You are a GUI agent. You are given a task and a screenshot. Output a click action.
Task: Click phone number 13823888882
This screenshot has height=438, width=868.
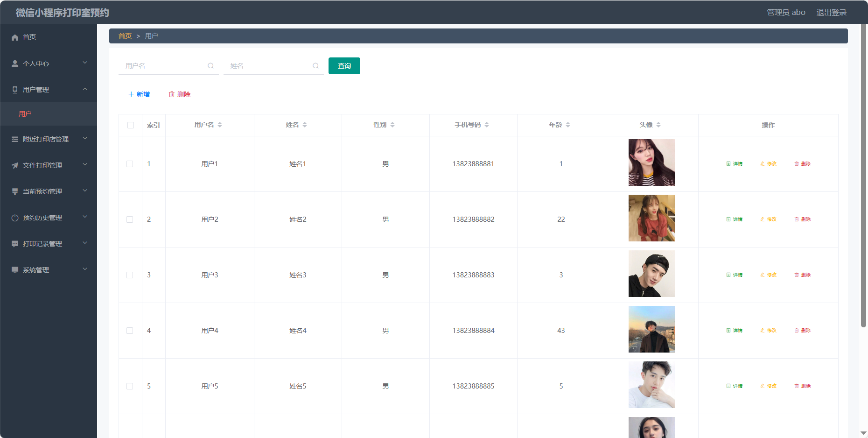click(473, 219)
